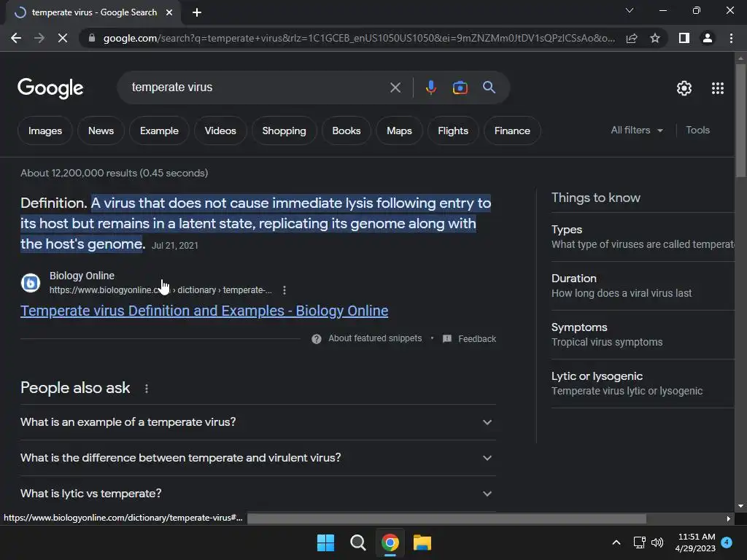
Task: Open Windows taskbar search
Action: coord(357,542)
